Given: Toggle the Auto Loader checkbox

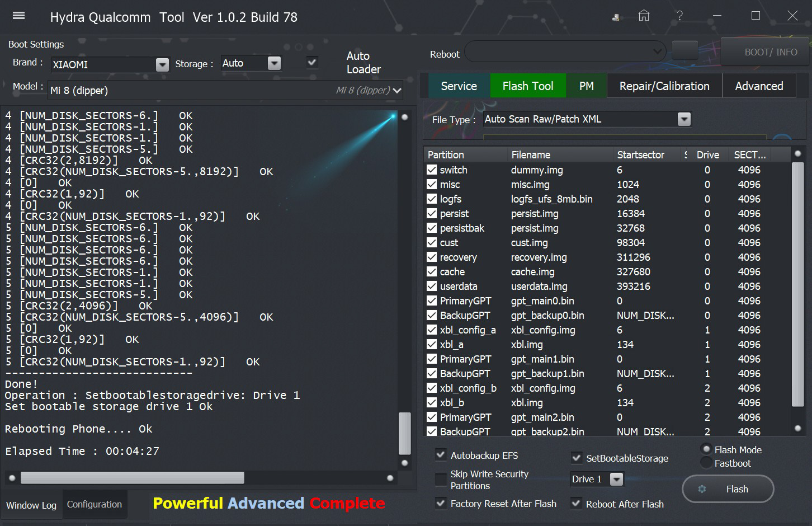Looking at the screenshot, I should (313, 62).
